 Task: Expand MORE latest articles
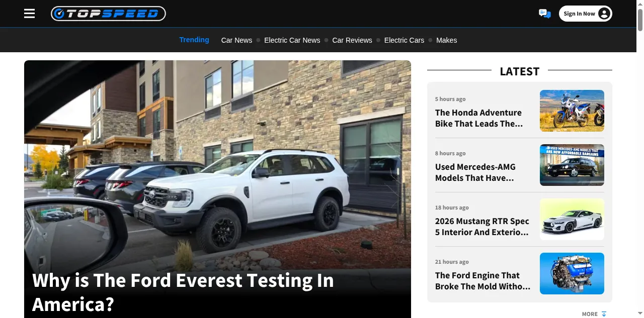[594, 314]
